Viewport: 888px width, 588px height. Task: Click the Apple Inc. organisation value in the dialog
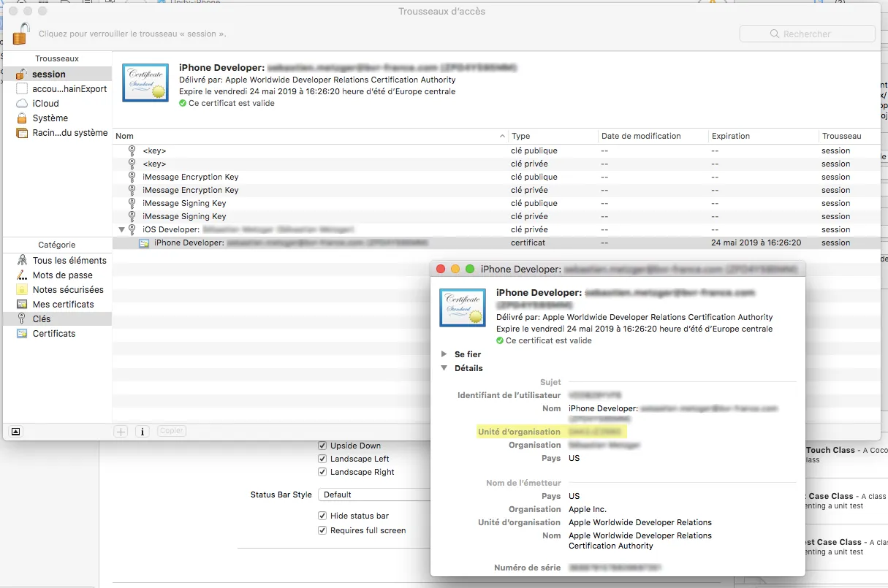[588, 509]
